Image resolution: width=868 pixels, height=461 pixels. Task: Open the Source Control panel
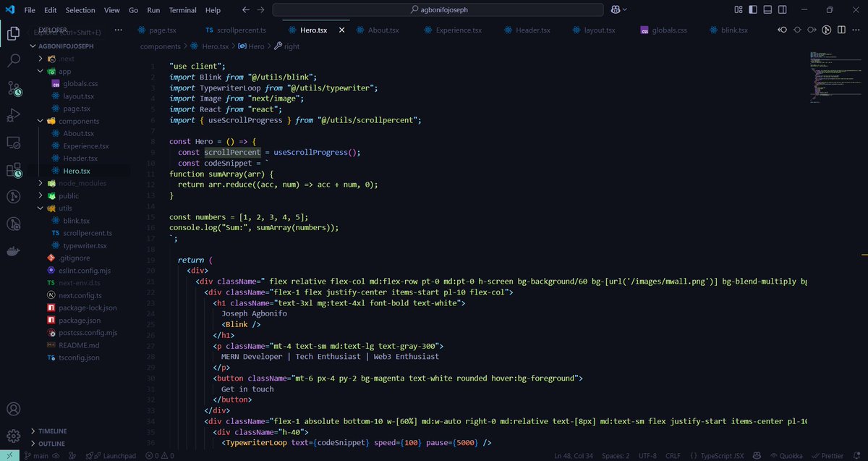click(x=13, y=89)
